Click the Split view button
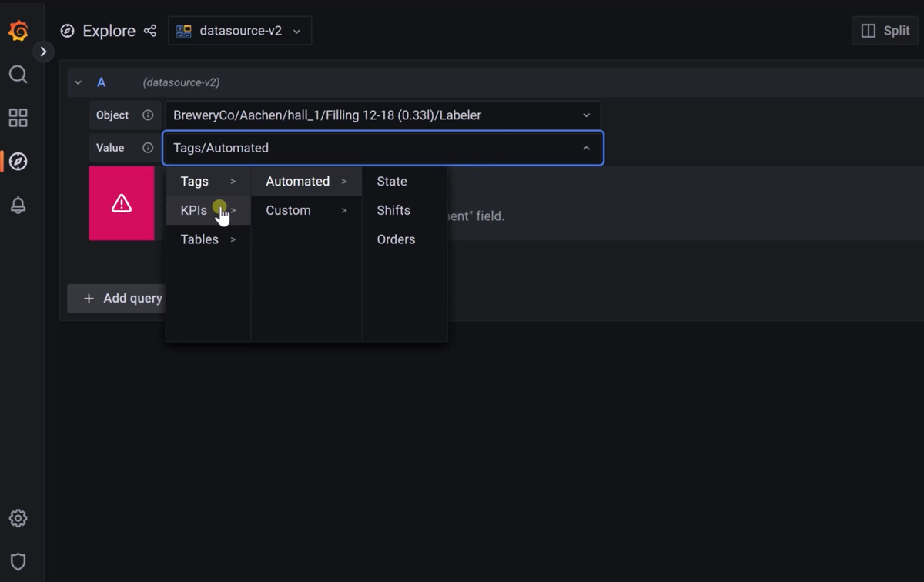 click(885, 31)
